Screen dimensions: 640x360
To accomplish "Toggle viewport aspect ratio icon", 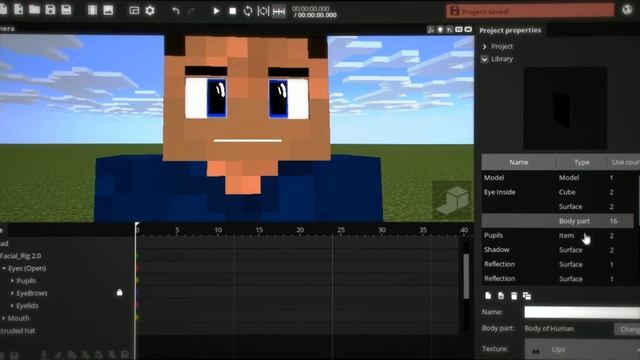I will click(459, 29).
